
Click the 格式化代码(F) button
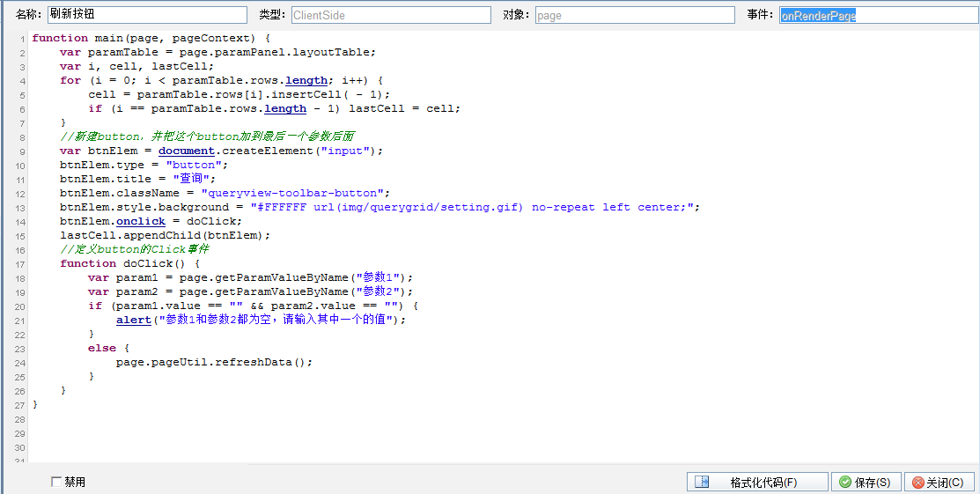757,483
